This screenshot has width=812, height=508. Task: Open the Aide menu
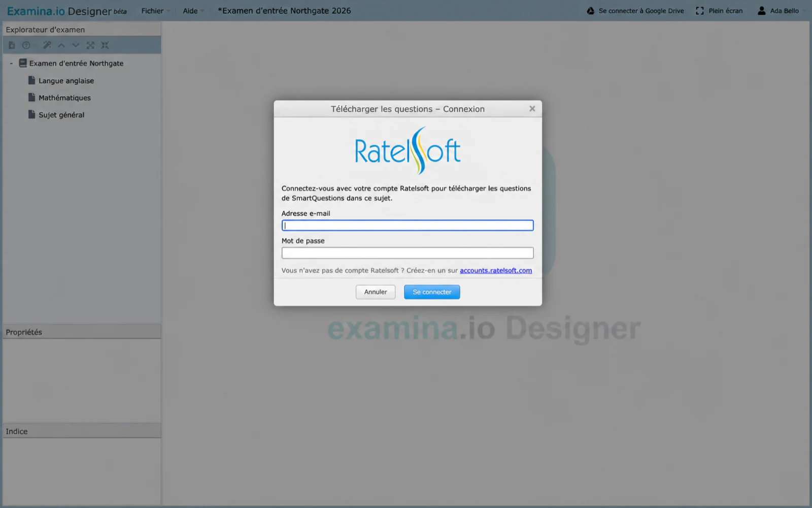[x=193, y=11]
